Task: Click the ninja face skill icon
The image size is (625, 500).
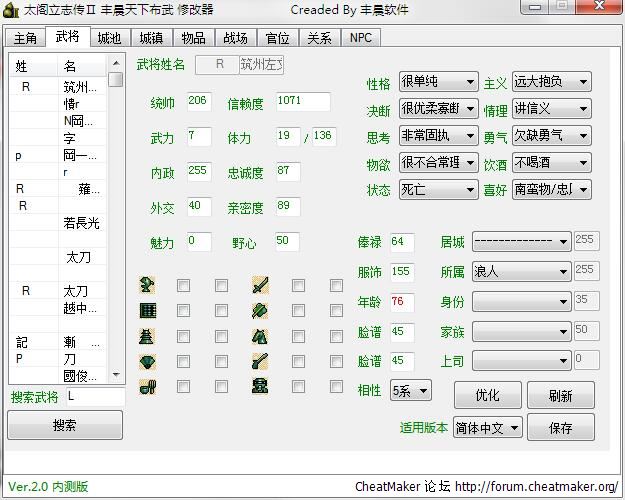Action: (x=261, y=386)
